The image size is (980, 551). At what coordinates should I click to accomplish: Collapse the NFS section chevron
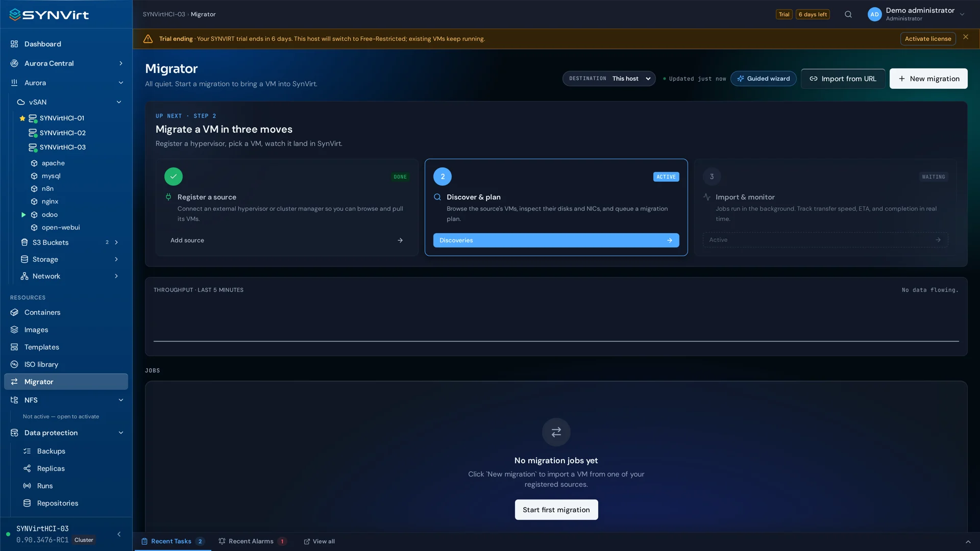click(121, 400)
